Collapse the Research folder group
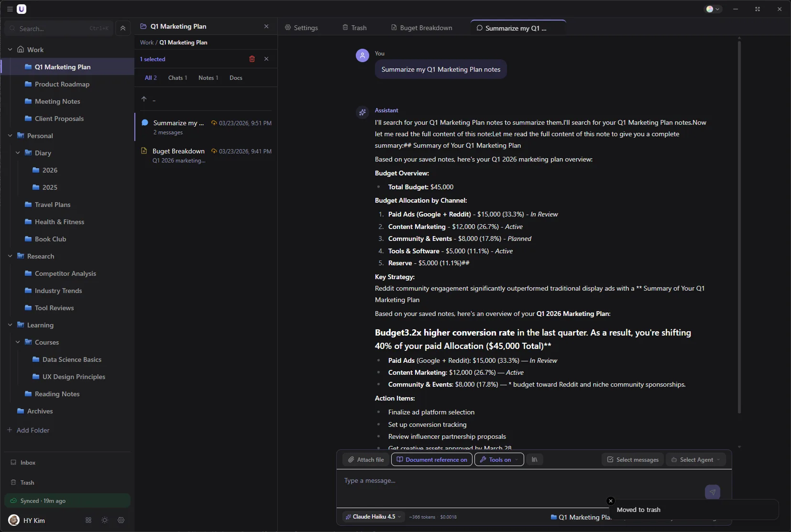This screenshot has height=532, width=791. [x=10, y=256]
